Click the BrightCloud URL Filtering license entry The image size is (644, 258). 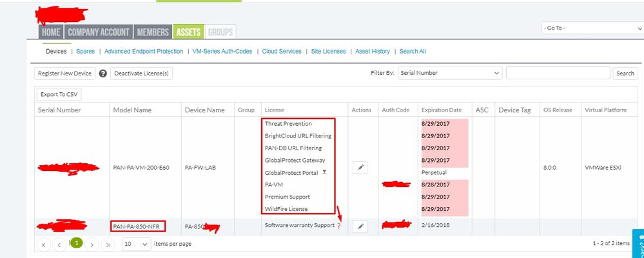(298, 135)
